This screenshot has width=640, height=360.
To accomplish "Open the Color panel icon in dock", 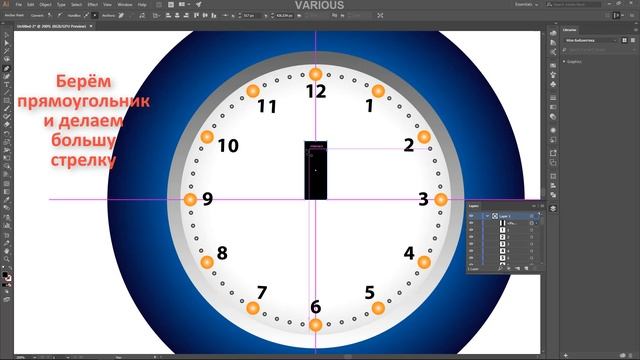I will [x=553, y=33].
